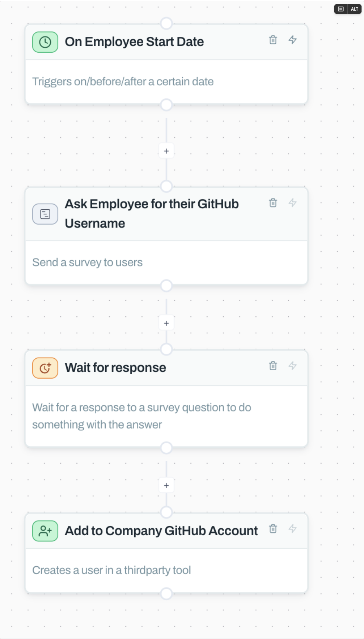
Task: Delete the Wait for response node
Action: point(273,366)
